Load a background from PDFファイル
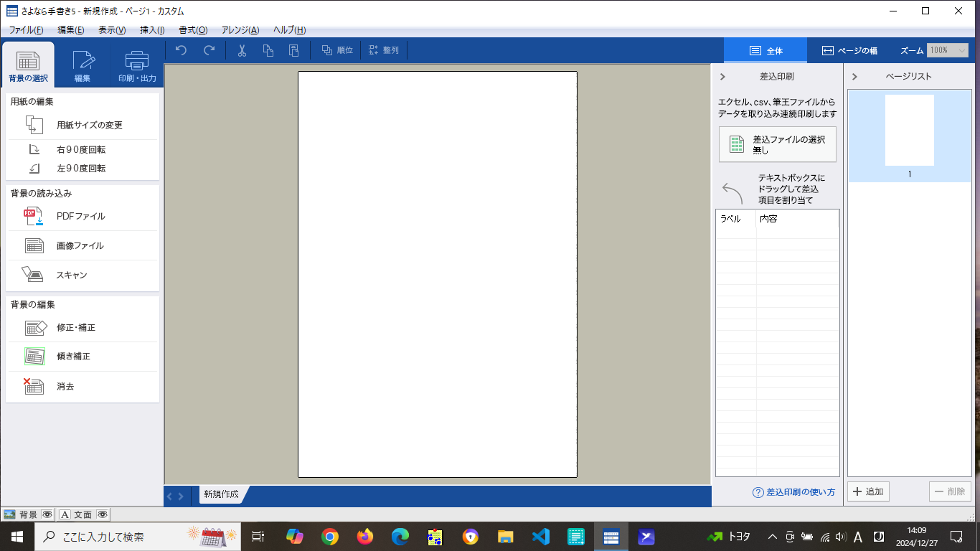Image resolution: width=980 pixels, height=551 pixels. click(82, 216)
